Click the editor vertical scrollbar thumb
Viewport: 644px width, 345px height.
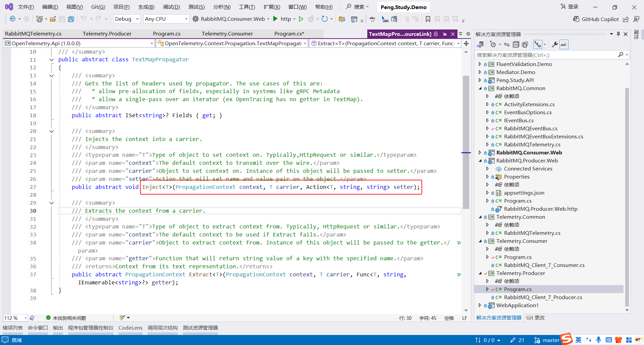click(x=466, y=142)
